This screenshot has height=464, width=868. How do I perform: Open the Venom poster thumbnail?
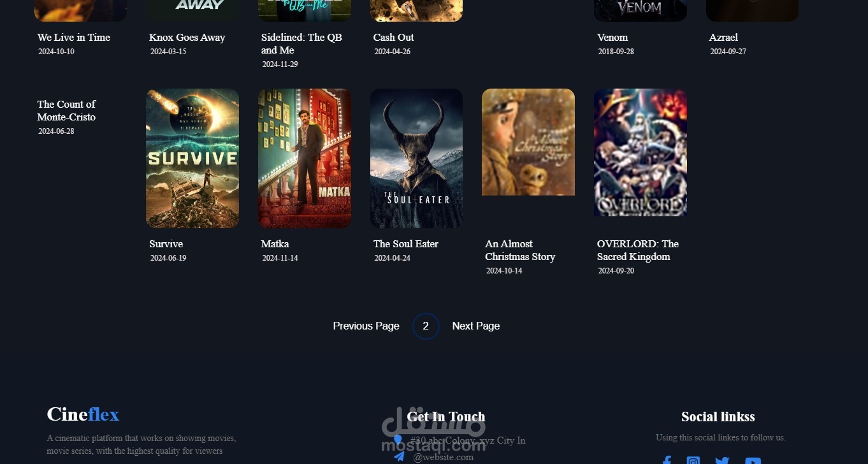[640, 10]
